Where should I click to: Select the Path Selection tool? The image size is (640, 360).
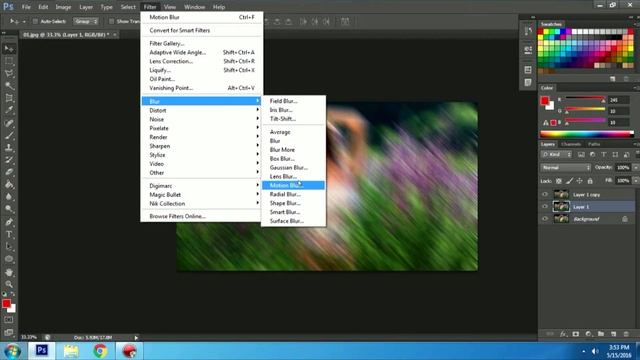click(x=9, y=247)
